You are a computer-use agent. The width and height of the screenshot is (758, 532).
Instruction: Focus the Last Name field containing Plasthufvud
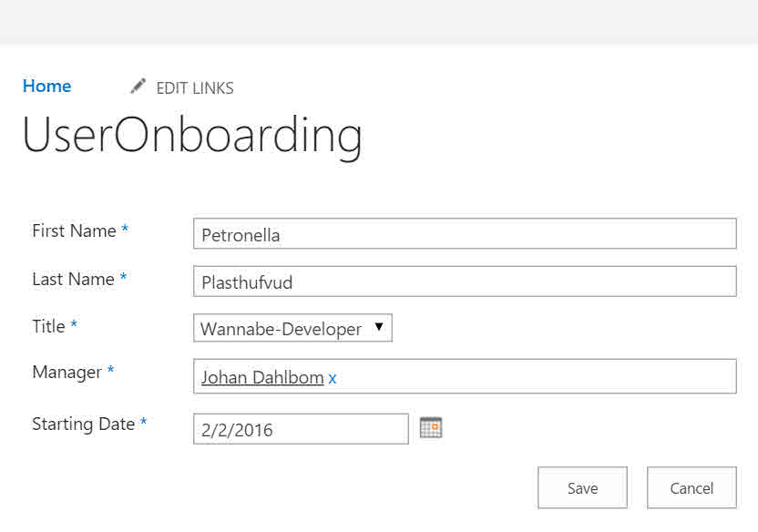(465, 281)
